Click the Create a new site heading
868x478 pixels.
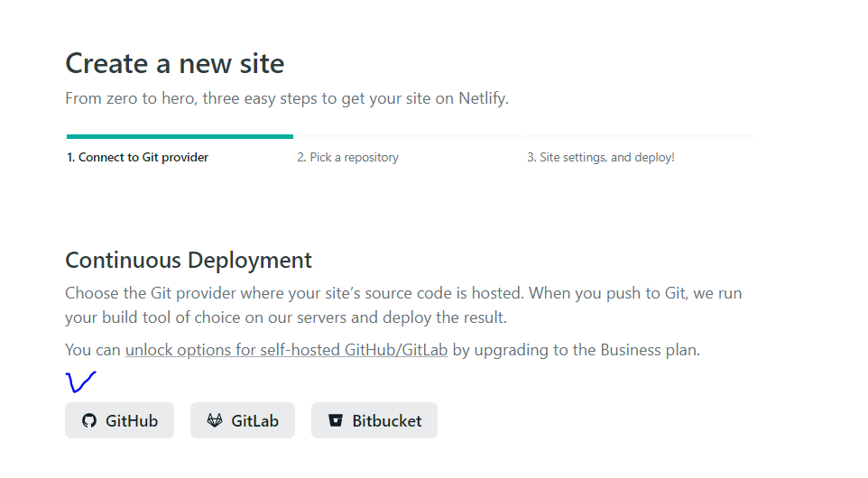tap(175, 63)
